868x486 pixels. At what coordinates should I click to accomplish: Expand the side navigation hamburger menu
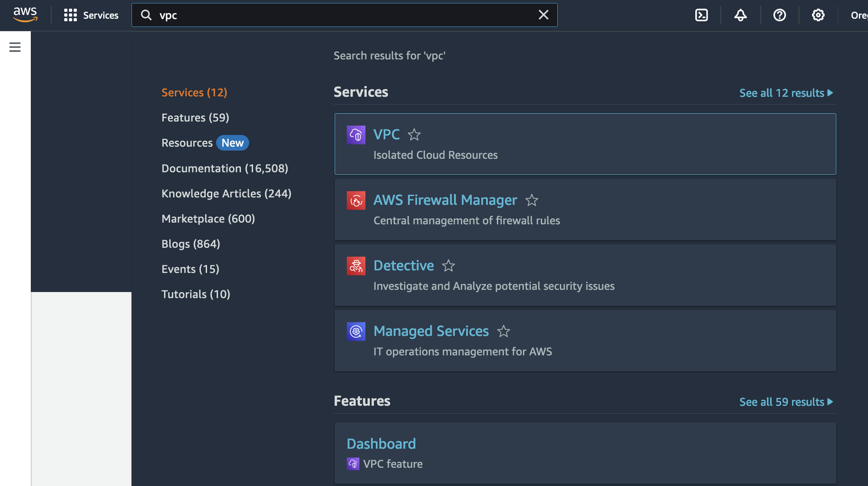coord(15,47)
